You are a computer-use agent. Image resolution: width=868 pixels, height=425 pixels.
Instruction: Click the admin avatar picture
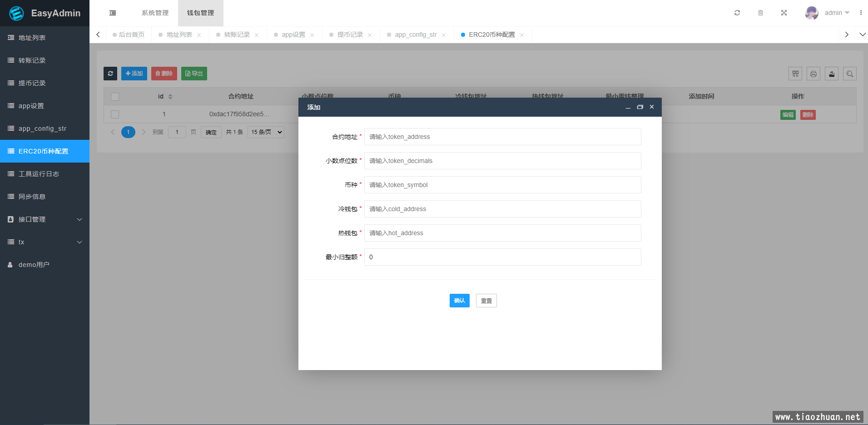click(812, 13)
